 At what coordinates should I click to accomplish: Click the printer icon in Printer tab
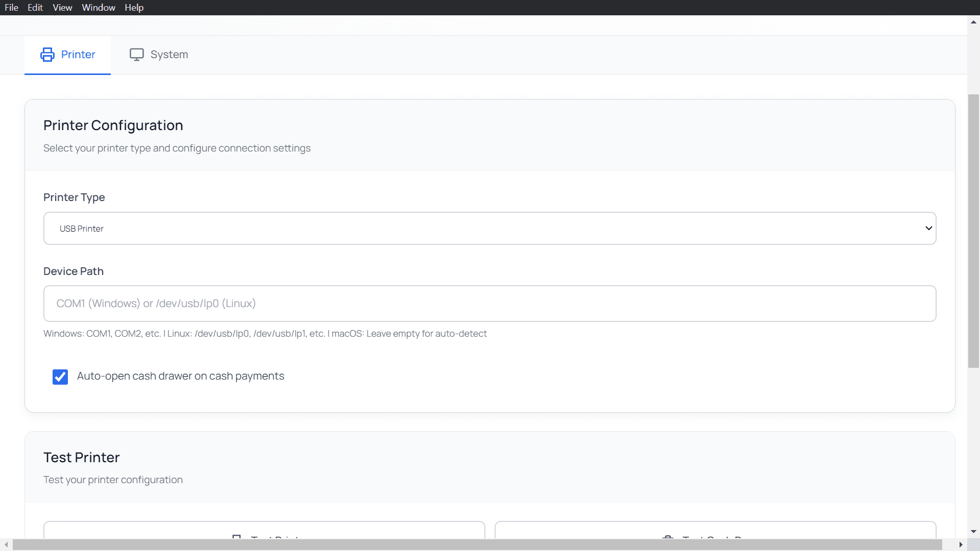(x=47, y=55)
